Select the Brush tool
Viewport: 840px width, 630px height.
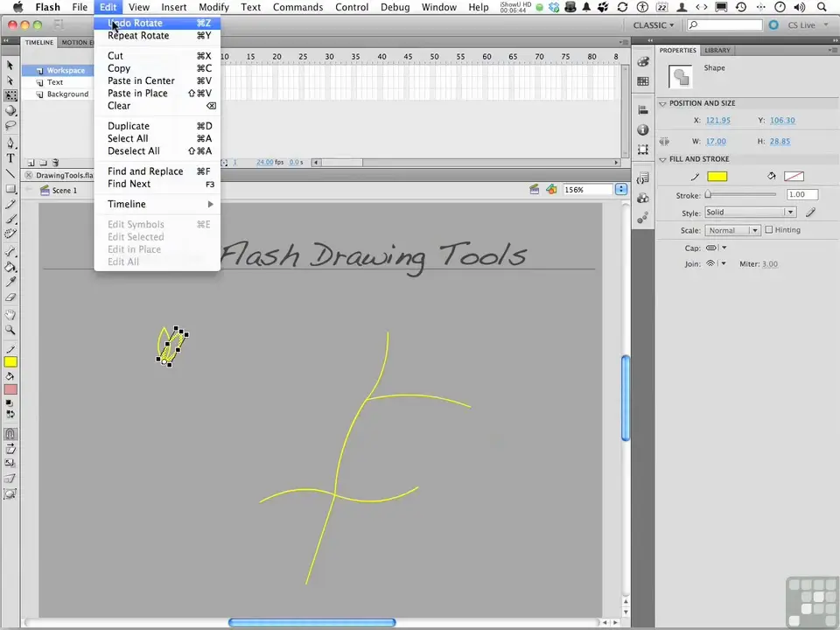[10, 219]
